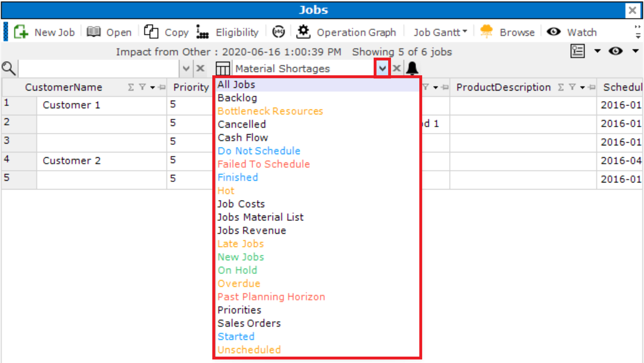Select Job Costs layout

317,204
